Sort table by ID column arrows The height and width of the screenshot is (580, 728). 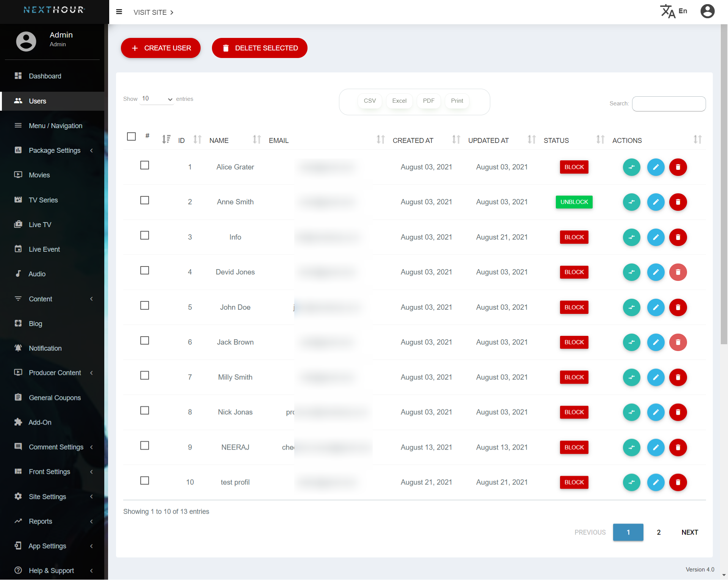197,140
